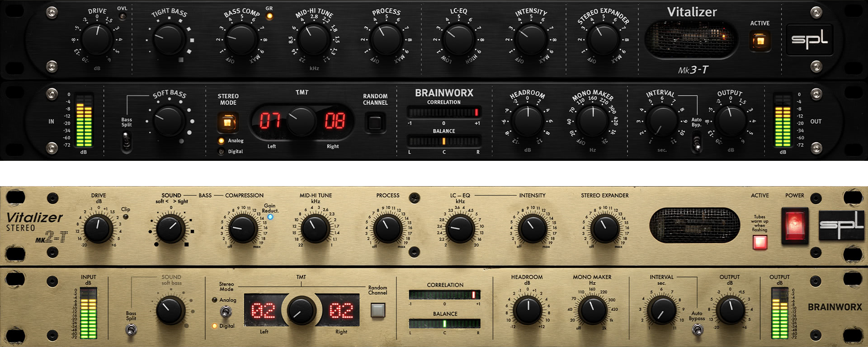Flip the Stereo Mode Analog/Digital switch on Mk2-T
The image size is (868, 347).
tap(225, 312)
